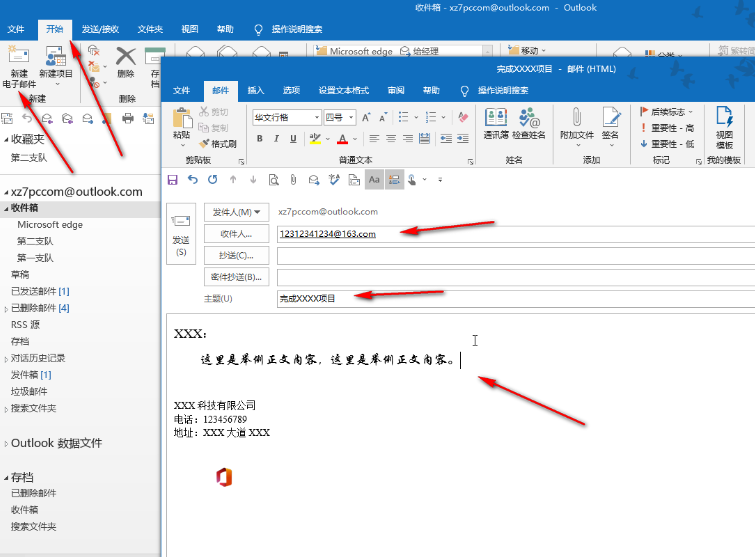Open Send/Receive 发送/接收 tab in main window
The image size is (755, 557).
[x=100, y=29]
